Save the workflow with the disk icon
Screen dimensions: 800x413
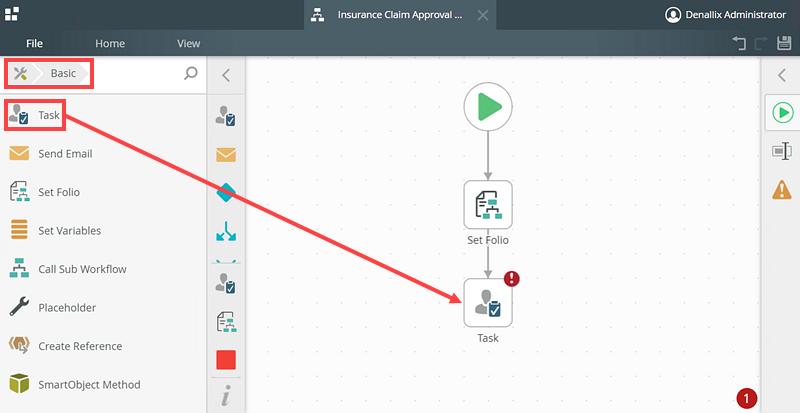[x=784, y=43]
